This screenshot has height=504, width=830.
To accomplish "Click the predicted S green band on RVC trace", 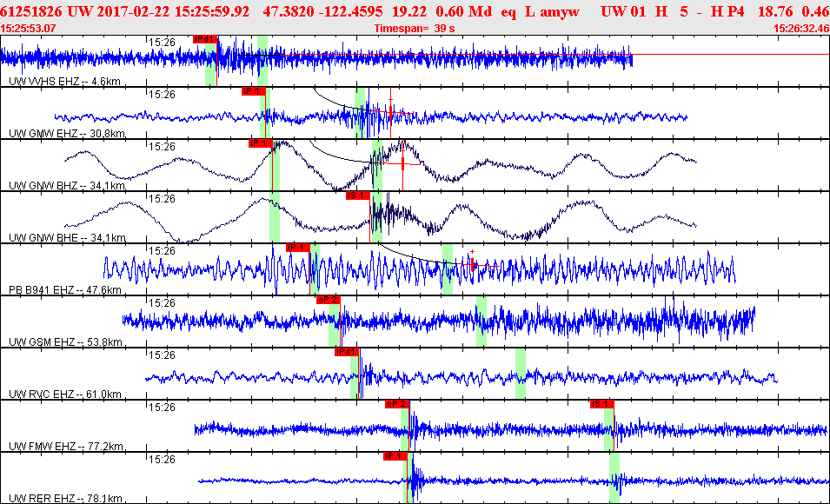I will pos(521,374).
